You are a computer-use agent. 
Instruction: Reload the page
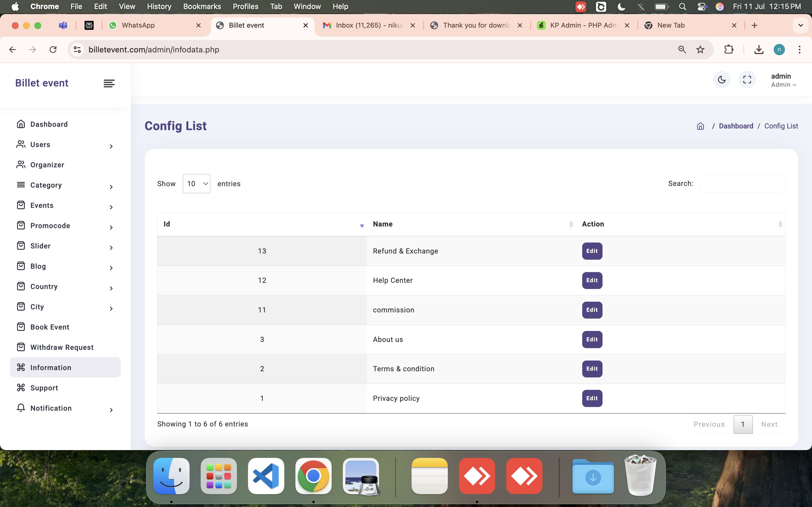tap(53, 50)
